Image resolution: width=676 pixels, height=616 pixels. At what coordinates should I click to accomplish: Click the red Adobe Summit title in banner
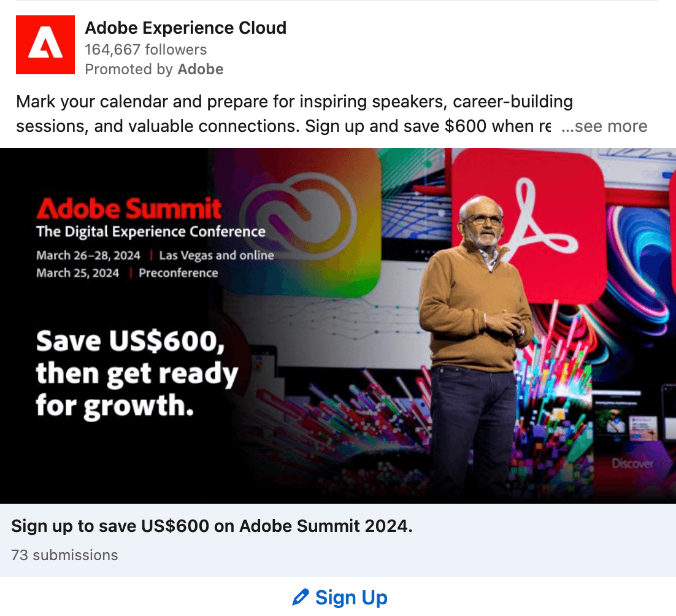pos(129,209)
